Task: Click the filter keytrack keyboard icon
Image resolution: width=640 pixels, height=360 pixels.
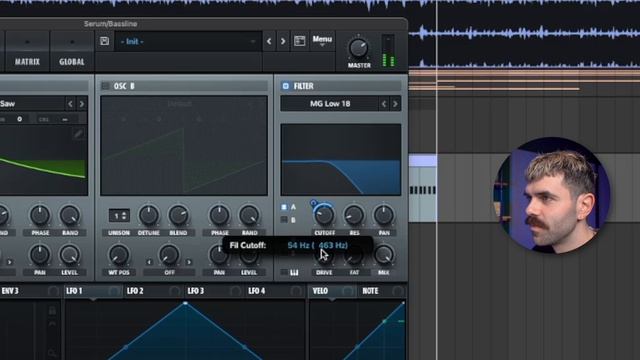Action: coord(294,272)
